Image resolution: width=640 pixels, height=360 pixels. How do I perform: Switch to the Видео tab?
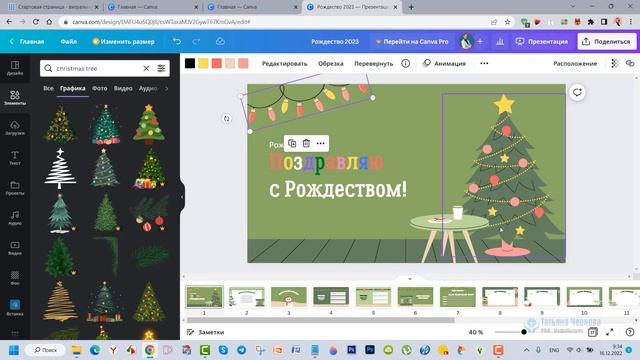123,88
